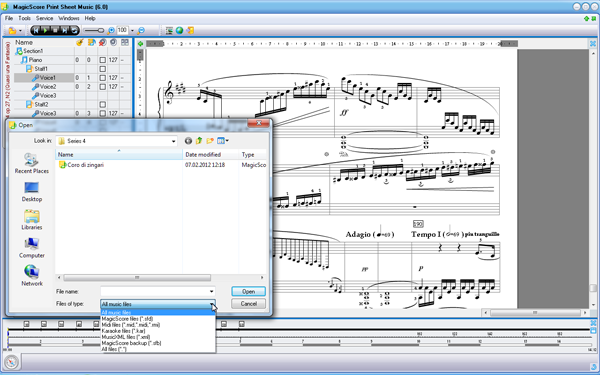Toggle mute checkbox for Piano row
The width and height of the screenshot is (600, 375).
103,60
